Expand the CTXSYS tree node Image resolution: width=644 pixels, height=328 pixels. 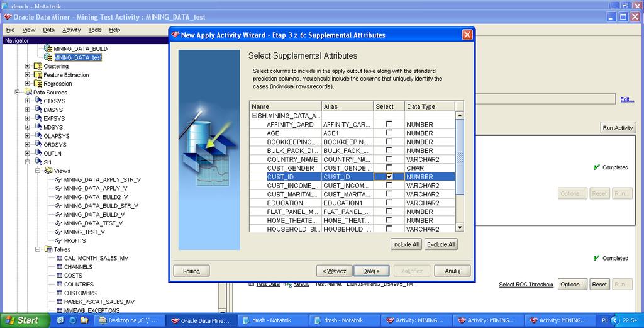click(x=28, y=101)
